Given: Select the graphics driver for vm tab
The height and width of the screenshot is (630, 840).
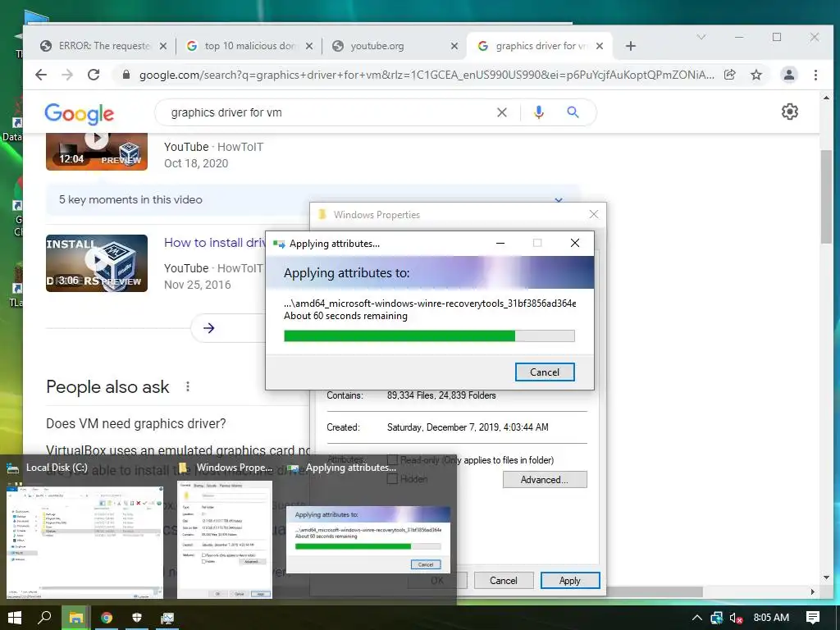Looking at the screenshot, I should pyautogui.click(x=540, y=46).
